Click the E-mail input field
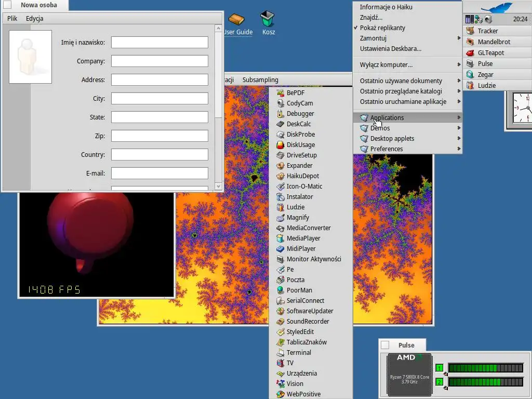The width and height of the screenshot is (532, 399). point(160,173)
